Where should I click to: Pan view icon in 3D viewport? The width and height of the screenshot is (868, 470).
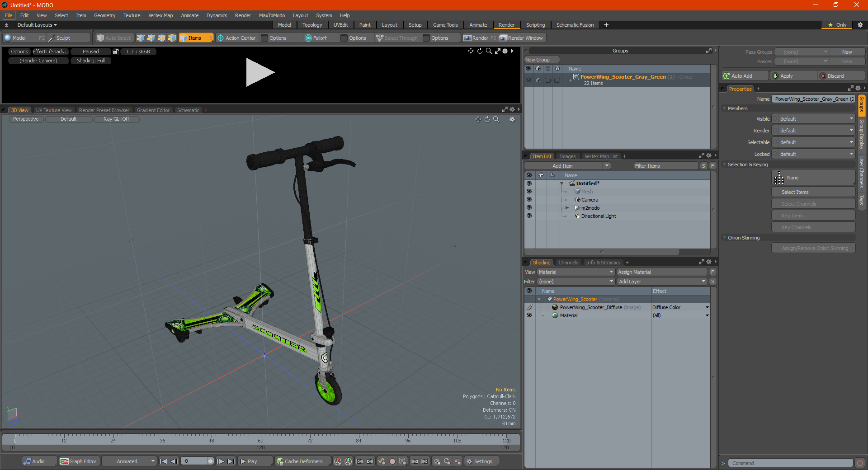478,119
